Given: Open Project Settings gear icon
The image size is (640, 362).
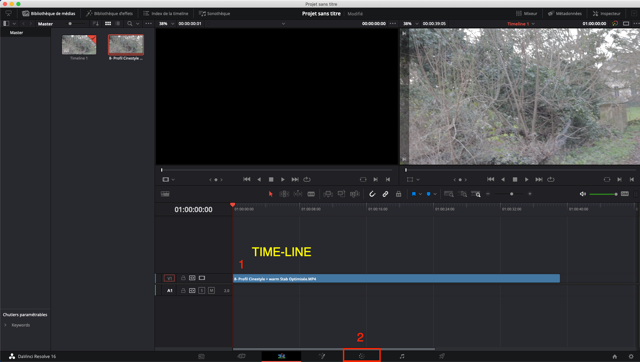Looking at the screenshot, I should 631,357.
